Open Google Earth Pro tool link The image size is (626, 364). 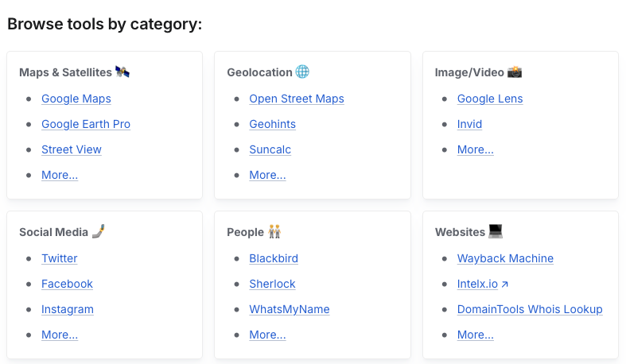86,124
